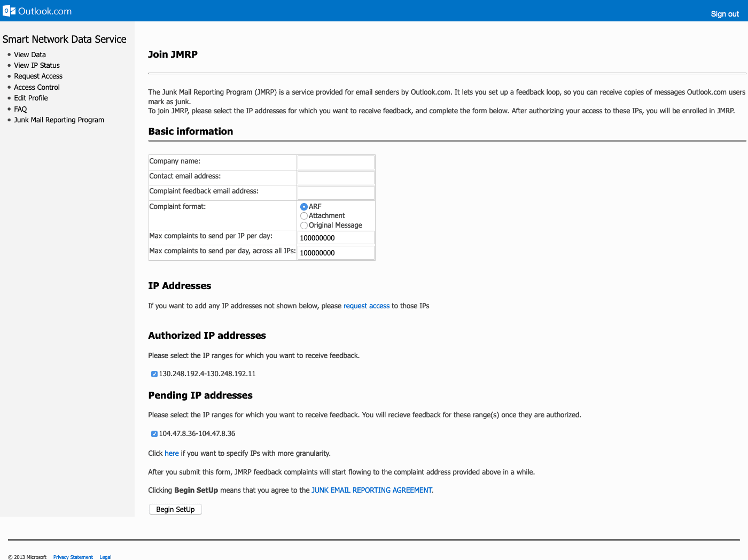The width and height of the screenshot is (748, 560).
Task: Open Junk Mail Reporting Program page
Action: coord(59,120)
